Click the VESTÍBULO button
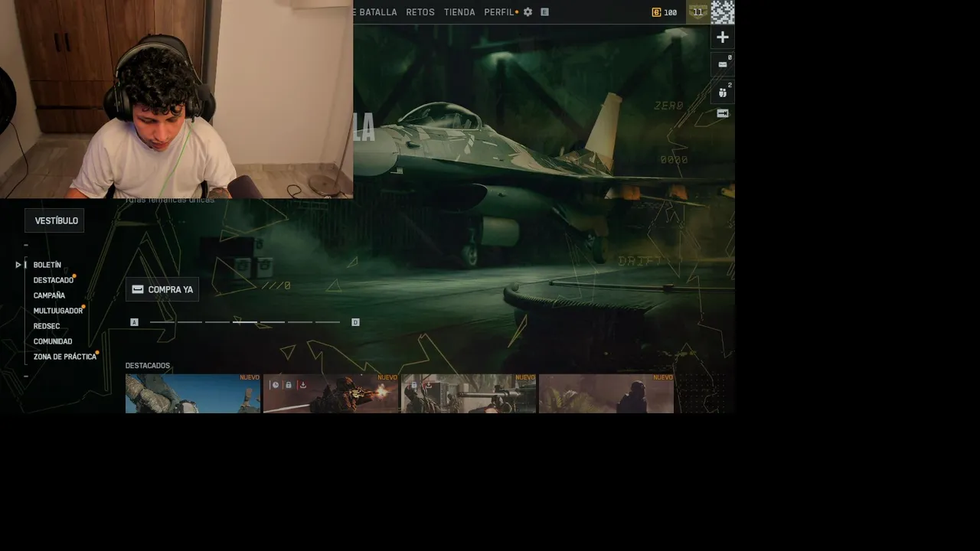This screenshot has height=551, width=980. [x=54, y=220]
